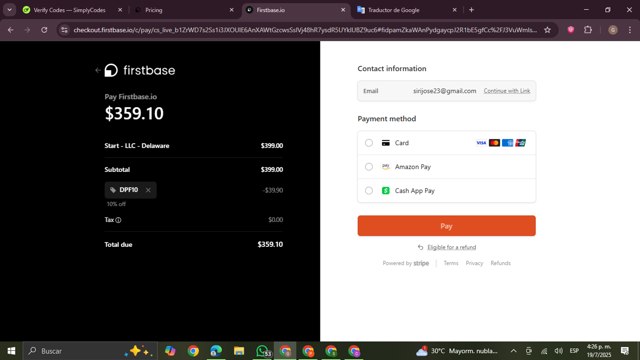The width and height of the screenshot is (640, 360).
Task: Open the notification center icon
Action: click(625, 351)
